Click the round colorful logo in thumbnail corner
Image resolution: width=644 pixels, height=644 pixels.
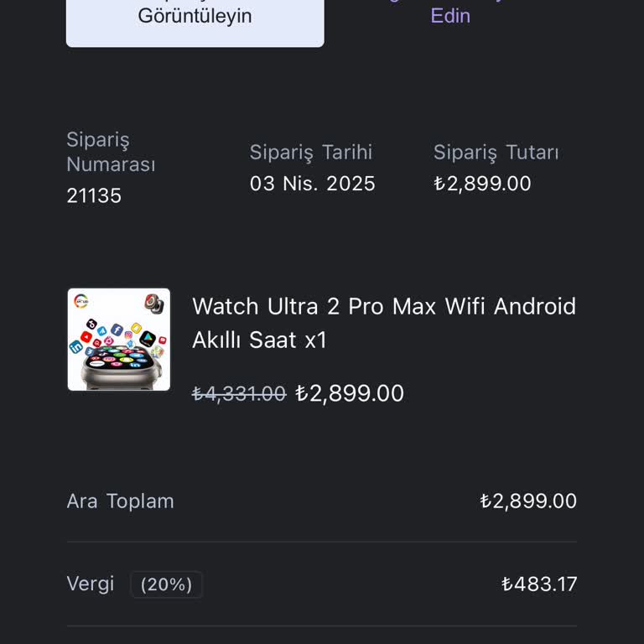pos(80,301)
